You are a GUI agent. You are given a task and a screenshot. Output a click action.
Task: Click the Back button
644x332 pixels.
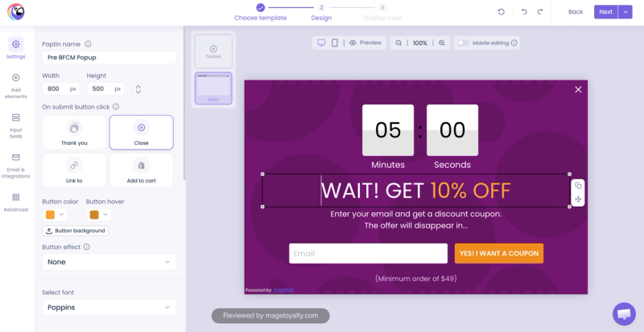click(x=576, y=12)
